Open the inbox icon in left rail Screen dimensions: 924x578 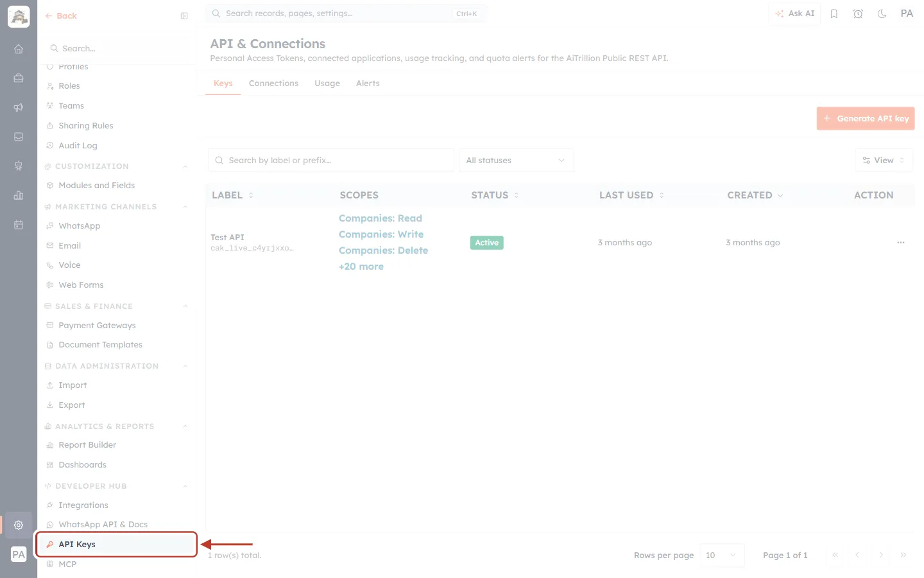19,137
